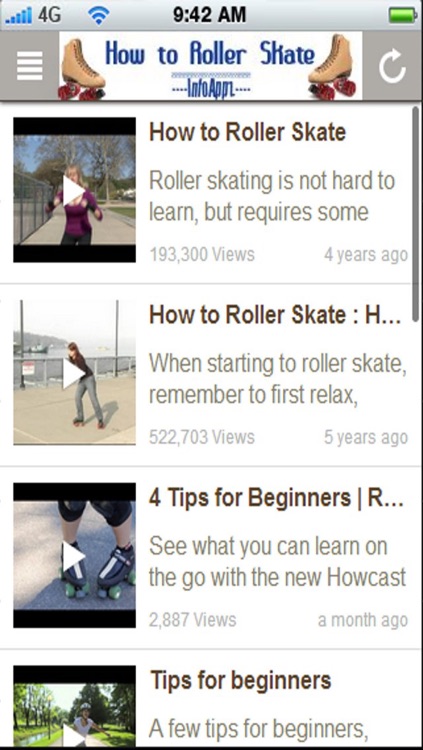Image resolution: width=423 pixels, height=750 pixels.
Task: Play the 4 Tips for Beginners video
Action: coord(74,555)
